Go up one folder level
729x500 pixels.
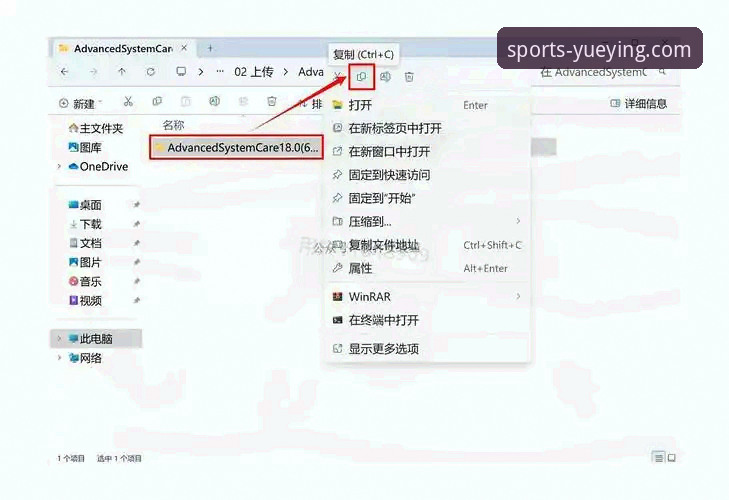pyautogui.click(x=122, y=72)
